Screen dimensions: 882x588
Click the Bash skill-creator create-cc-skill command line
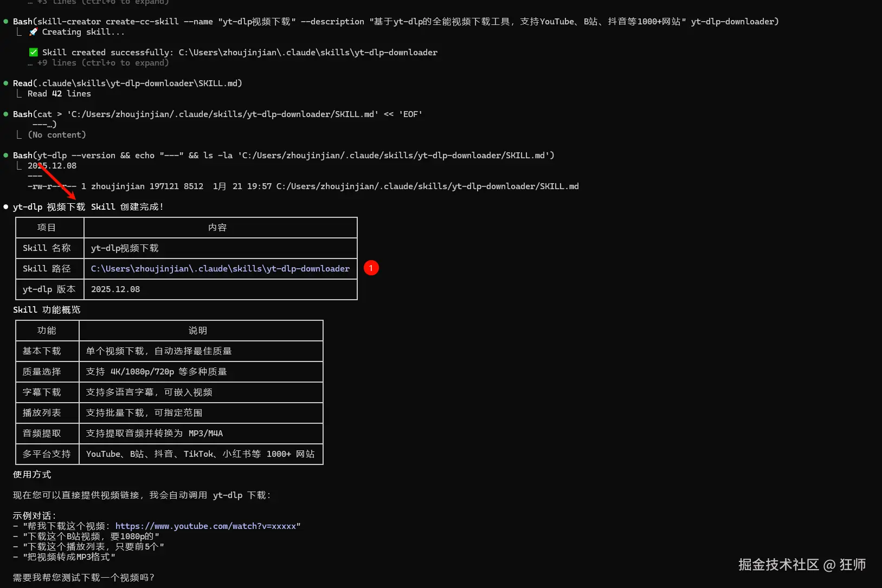pyautogui.click(x=396, y=22)
